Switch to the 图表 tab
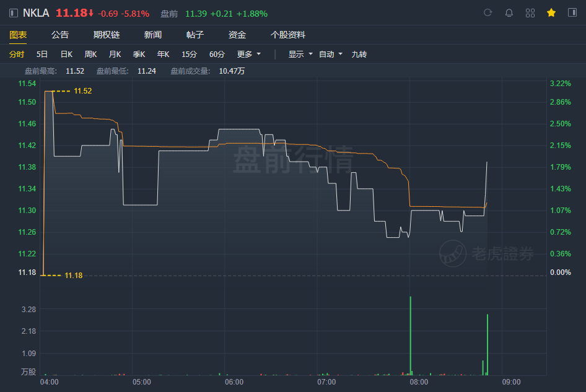The height and width of the screenshot is (392, 586). [x=18, y=35]
